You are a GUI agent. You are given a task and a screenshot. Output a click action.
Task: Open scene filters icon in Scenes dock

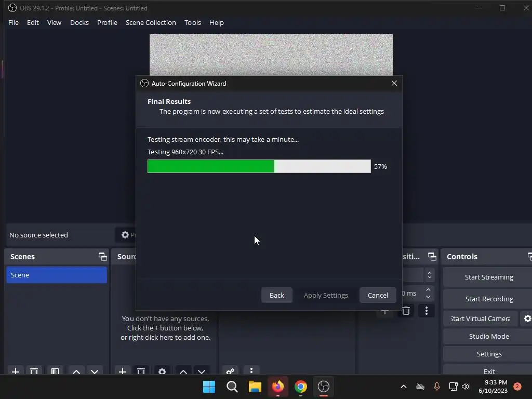[x=55, y=371]
